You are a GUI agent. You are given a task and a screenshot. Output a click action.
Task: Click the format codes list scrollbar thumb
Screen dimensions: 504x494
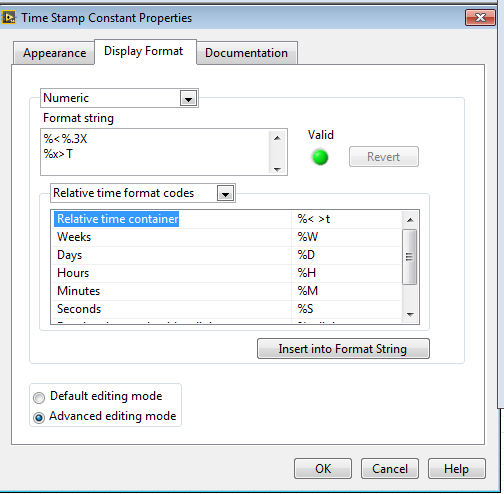click(x=410, y=257)
